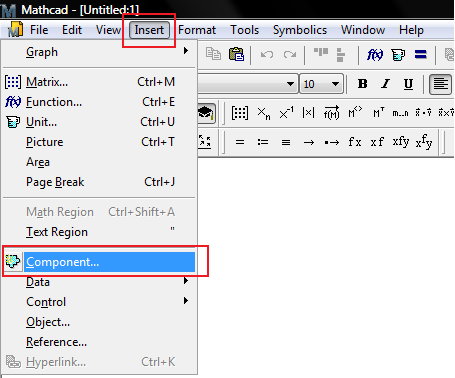Open the font name dropdown
This screenshot has height=378, width=455.
tap(290, 84)
